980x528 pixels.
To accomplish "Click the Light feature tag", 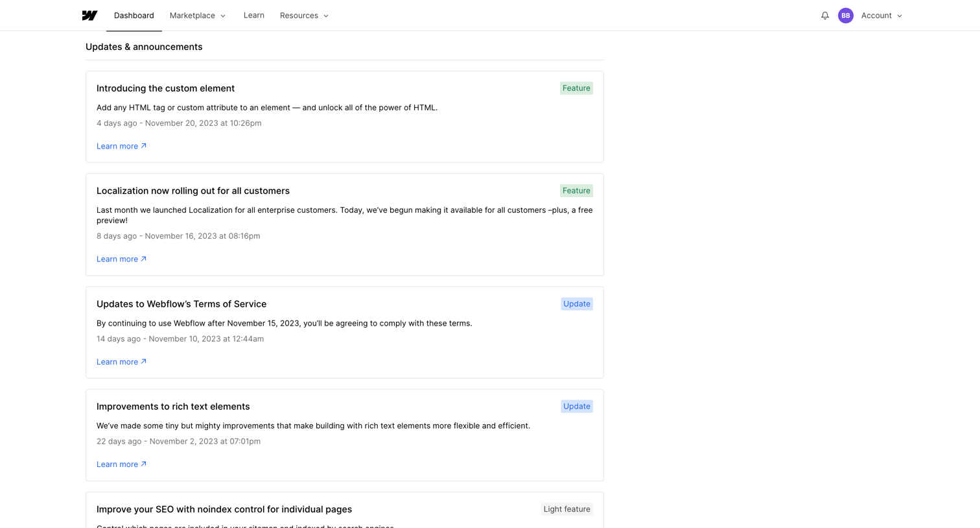I will coord(567,509).
